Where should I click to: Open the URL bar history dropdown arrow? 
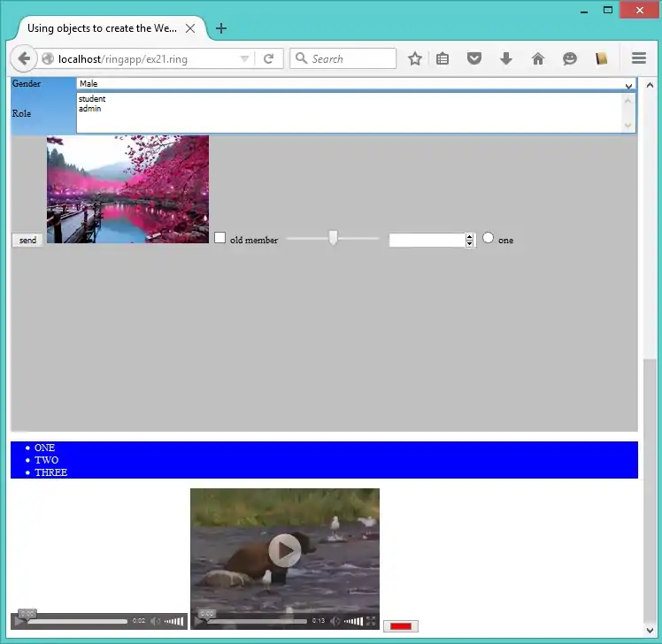[244, 59]
